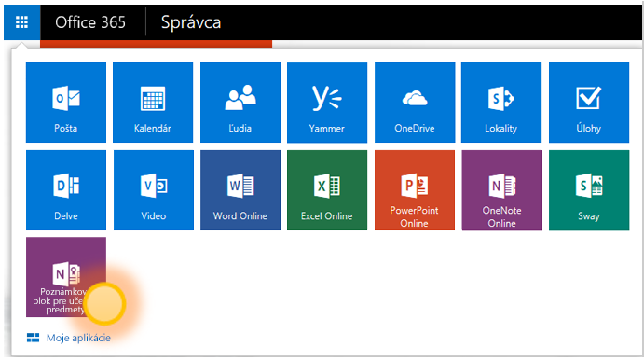Open the Kalendár tile
644x361 pixels.
[x=153, y=103]
